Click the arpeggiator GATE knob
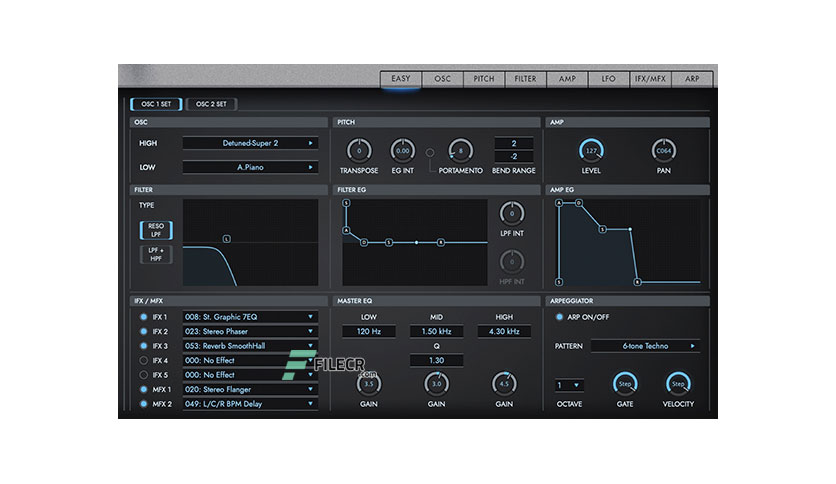The image size is (836, 484). pyautogui.click(x=625, y=384)
